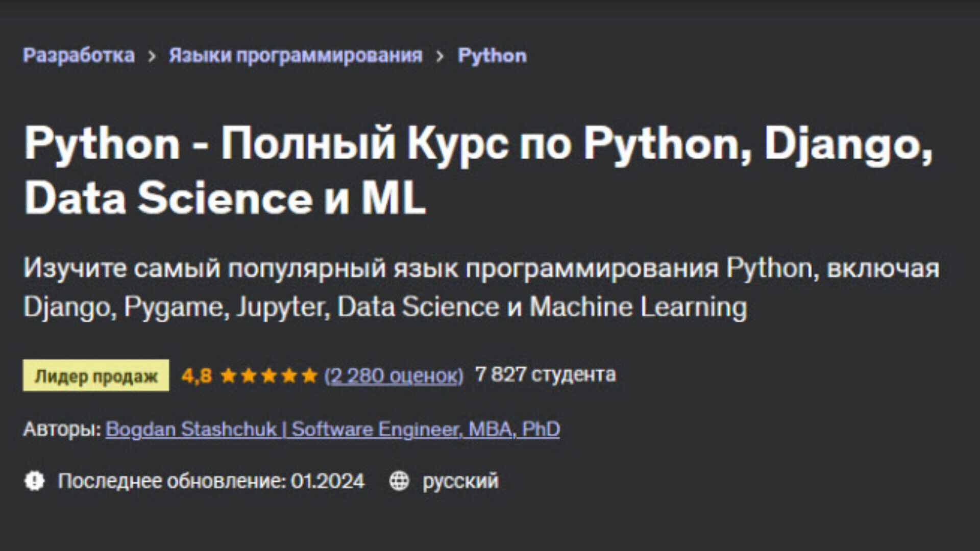Open the Разработка breadcrumb

(x=79, y=55)
